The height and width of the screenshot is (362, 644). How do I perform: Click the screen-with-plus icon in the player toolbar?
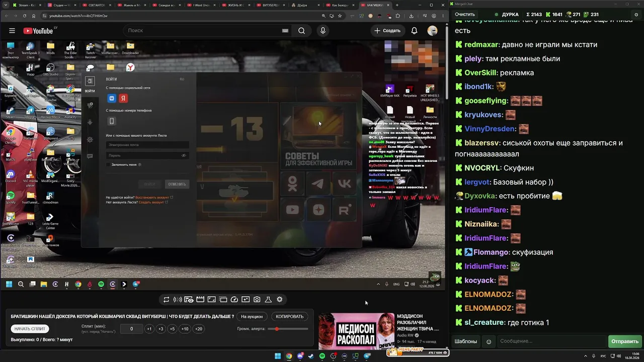pos(246,300)
